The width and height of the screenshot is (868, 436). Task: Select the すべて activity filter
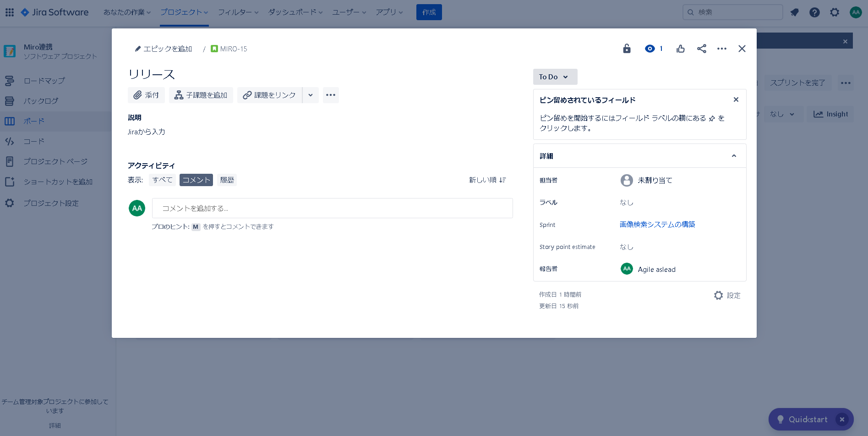(162, 180)
